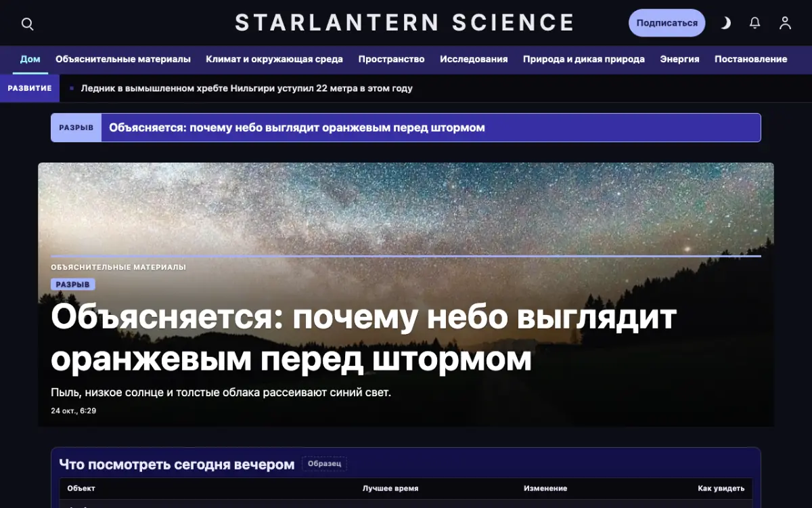Open Природа и дикая природа section
This screenshot has height=508, width=812.
coord(584,59)
